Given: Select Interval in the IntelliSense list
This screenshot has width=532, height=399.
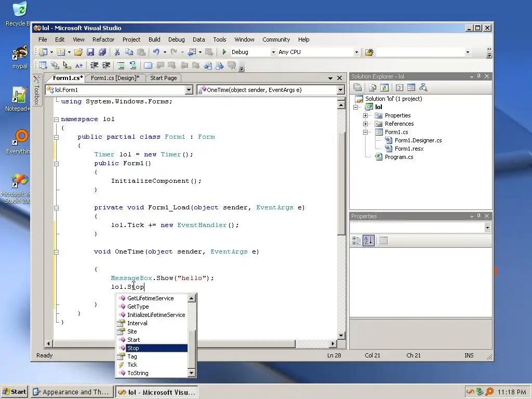Looking at the screenshot, I should point(153,323).
